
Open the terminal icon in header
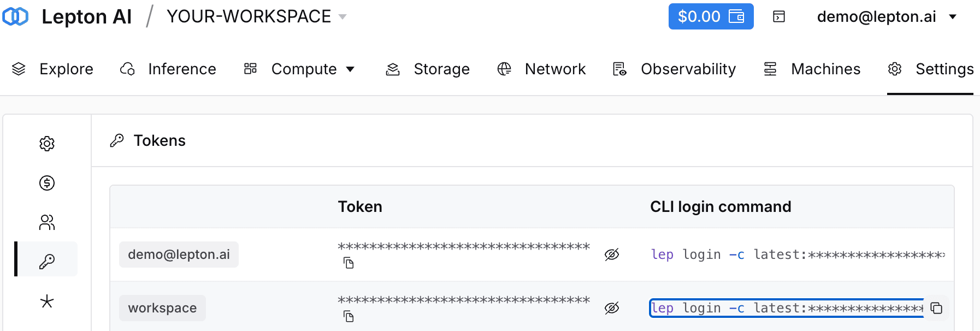click(x=779, y=16)
